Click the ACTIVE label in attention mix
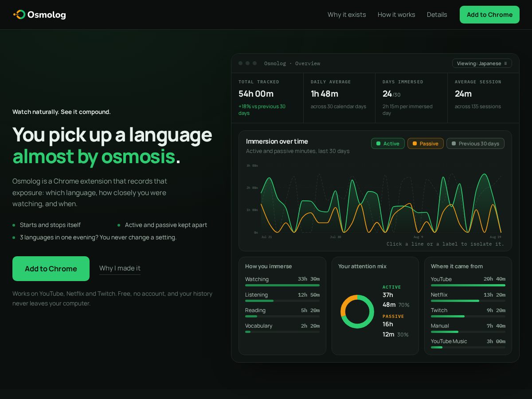The image size is (532, 399). click(392, 287)
